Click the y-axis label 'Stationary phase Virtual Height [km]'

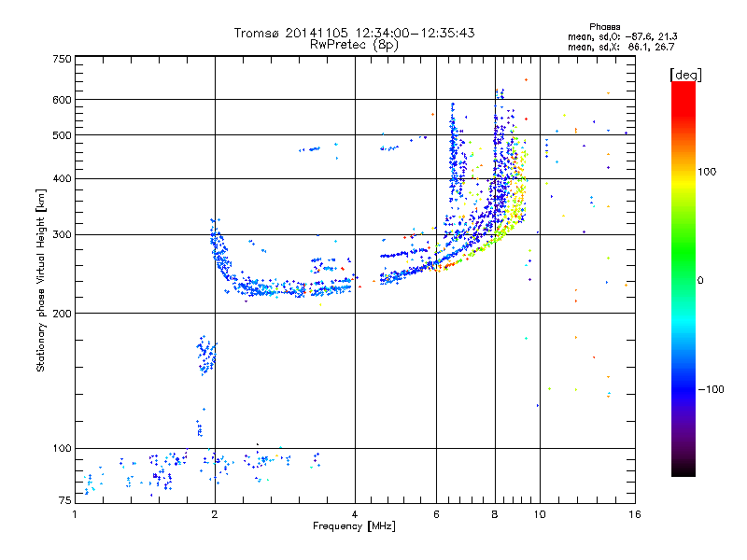[40, 280]
